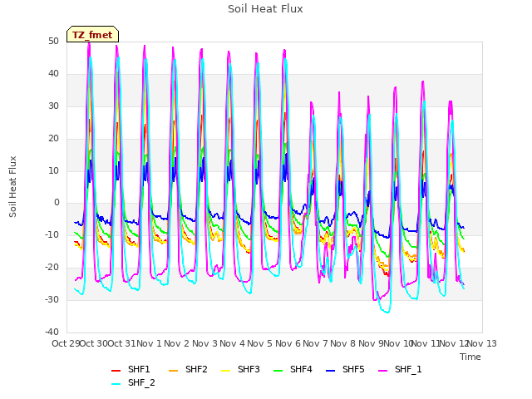
Task: Click the 0 y-axis tick label
Action: coord(57,203)
